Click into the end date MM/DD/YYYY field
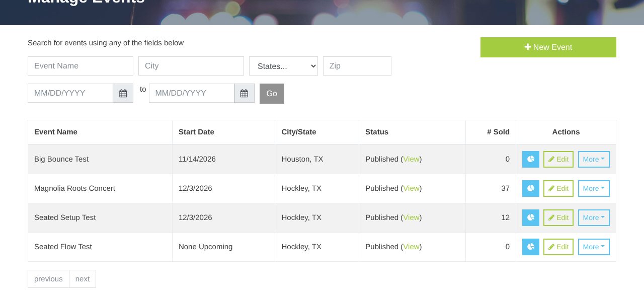The width and height of the screenshot is (644, 296). pos(192,93)
